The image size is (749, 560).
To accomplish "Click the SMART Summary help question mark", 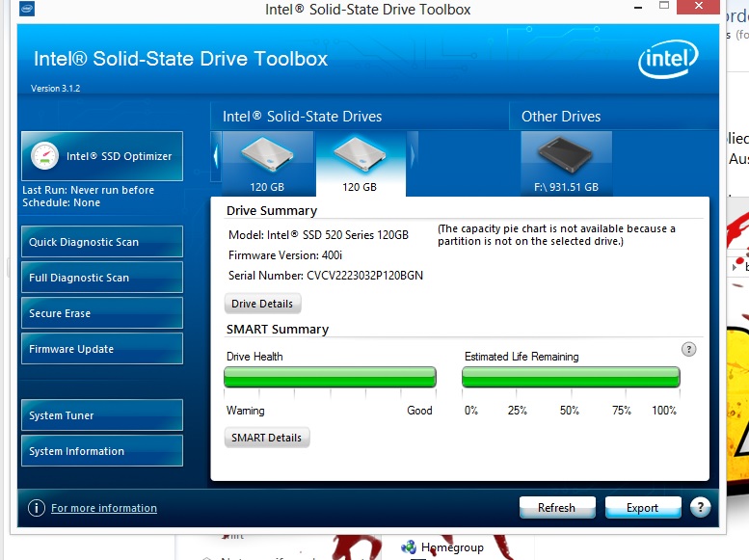I will (x=688, y=349).
